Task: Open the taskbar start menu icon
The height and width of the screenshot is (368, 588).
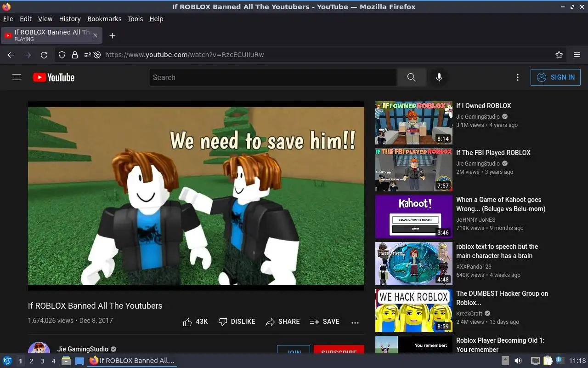Action: click(x=7, y=361)
